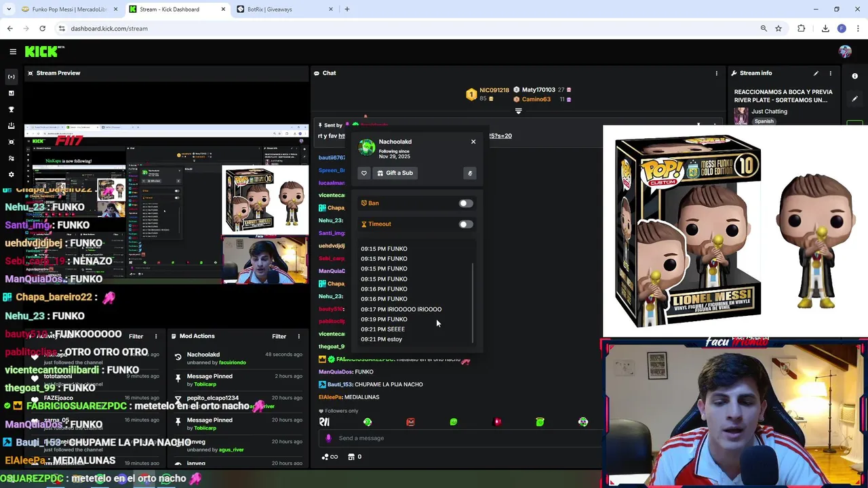Viewport: 868px width, 488px height.
Task: Click the Gift a Sub button
Action: (x=395, y=173)
